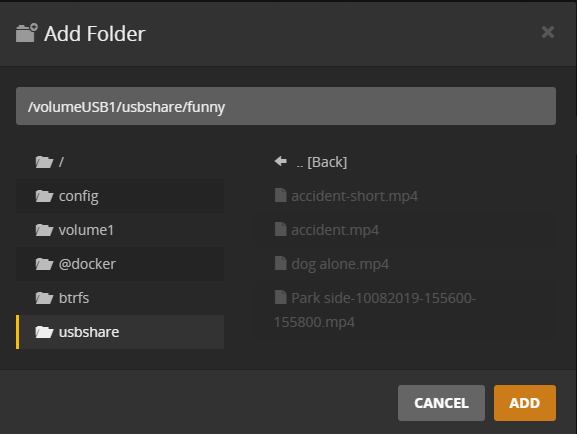Click the CANCEL button
This screenshot has height=434, width=577.
(441, 403)
